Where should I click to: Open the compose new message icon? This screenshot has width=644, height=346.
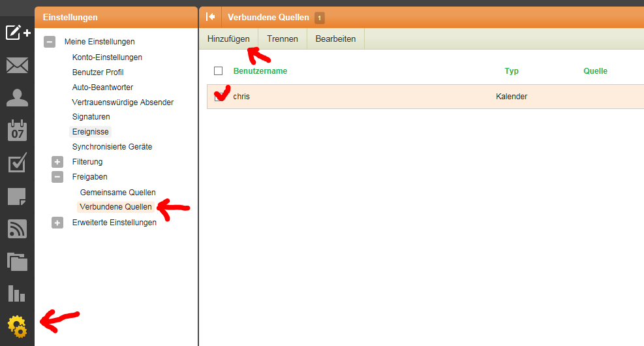[x=18, y=33]
